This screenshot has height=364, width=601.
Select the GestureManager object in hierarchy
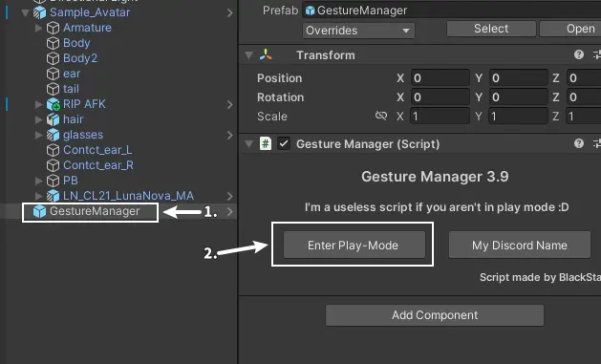click(x=95, y=211)
